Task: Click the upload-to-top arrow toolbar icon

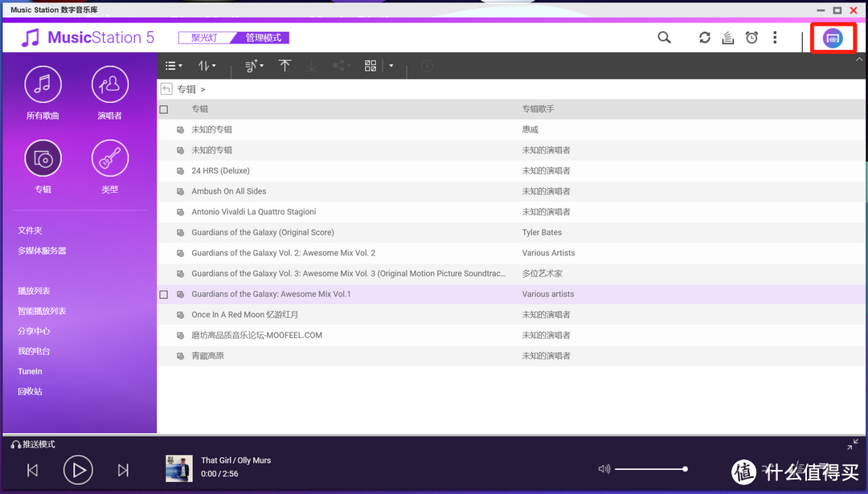Action: [x=285, y=66]
